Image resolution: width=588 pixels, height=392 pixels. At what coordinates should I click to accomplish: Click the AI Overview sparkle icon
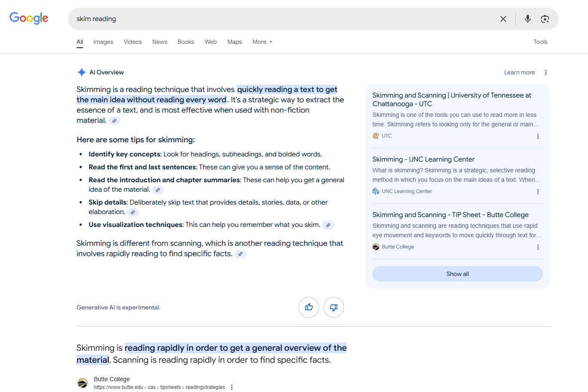tap(81, 72)
